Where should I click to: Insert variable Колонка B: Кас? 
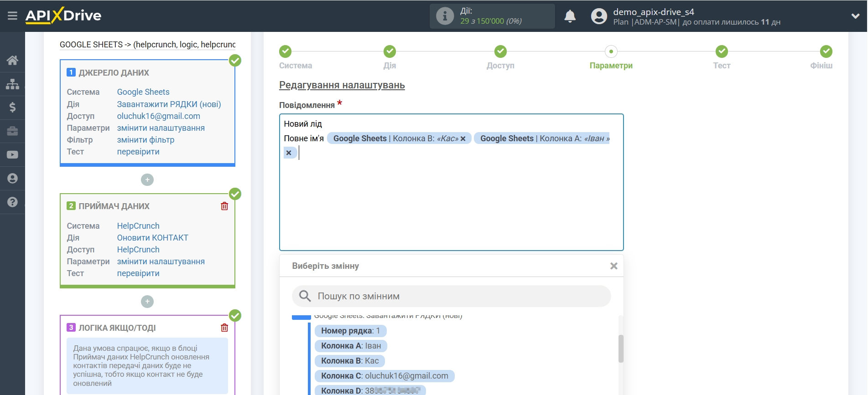(350, 361)
